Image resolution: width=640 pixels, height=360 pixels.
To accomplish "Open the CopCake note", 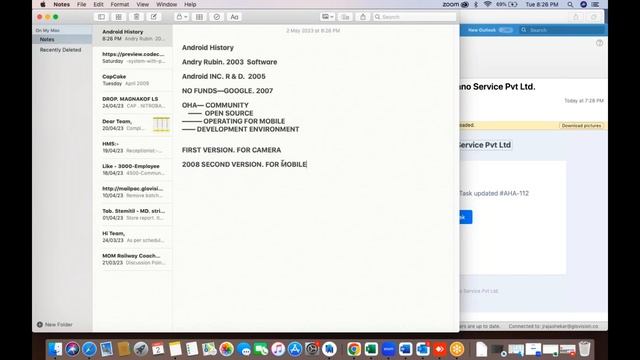I will coord(133,80).
